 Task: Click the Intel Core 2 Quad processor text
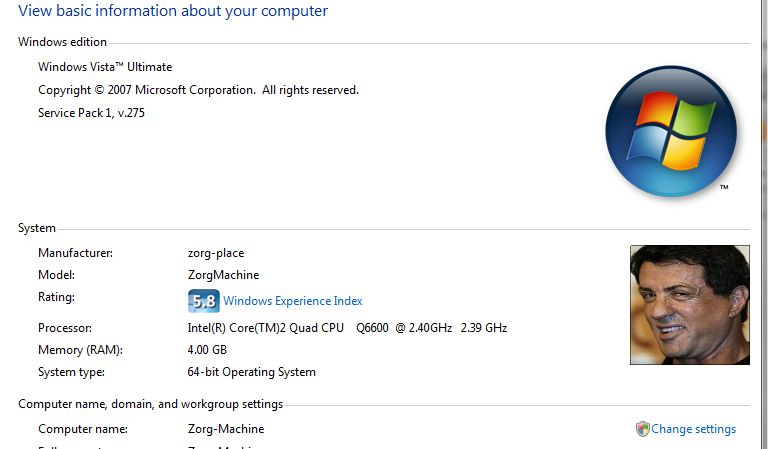point(347,328)
